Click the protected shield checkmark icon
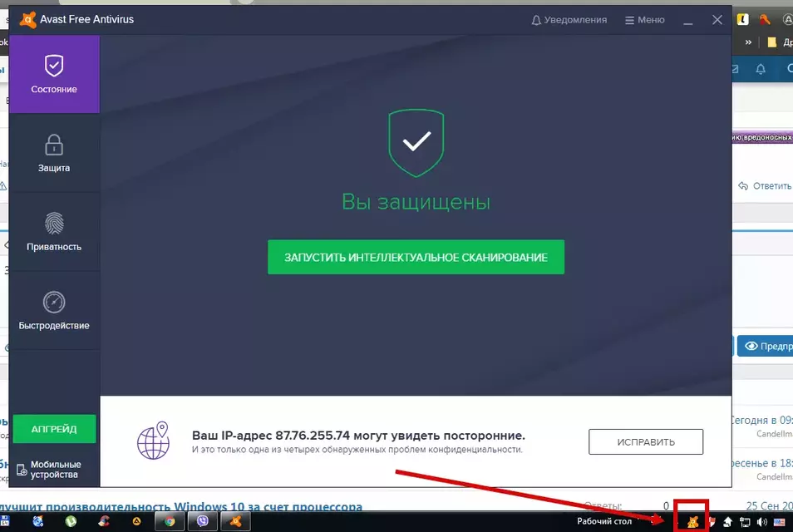The height and width of the screenshot is (532, 793). point(416,143)
